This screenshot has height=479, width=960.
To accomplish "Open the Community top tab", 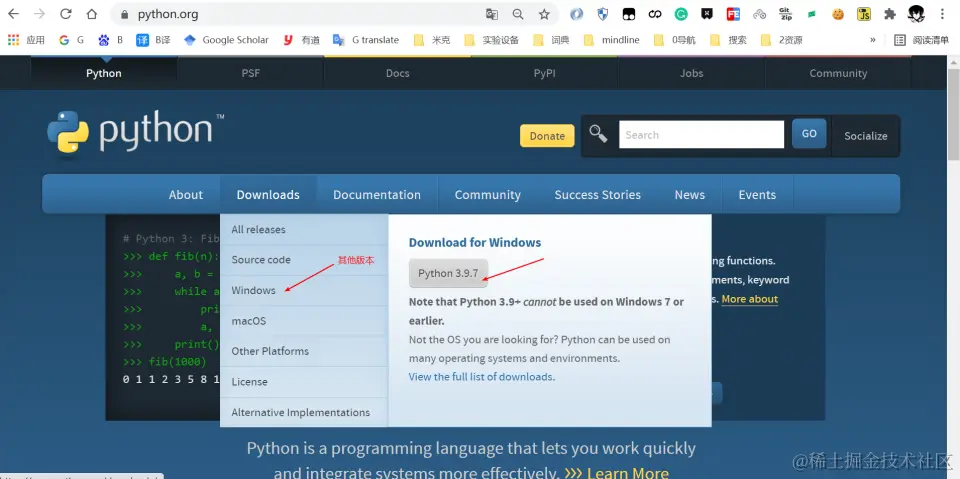I will [x=838, y=73].
